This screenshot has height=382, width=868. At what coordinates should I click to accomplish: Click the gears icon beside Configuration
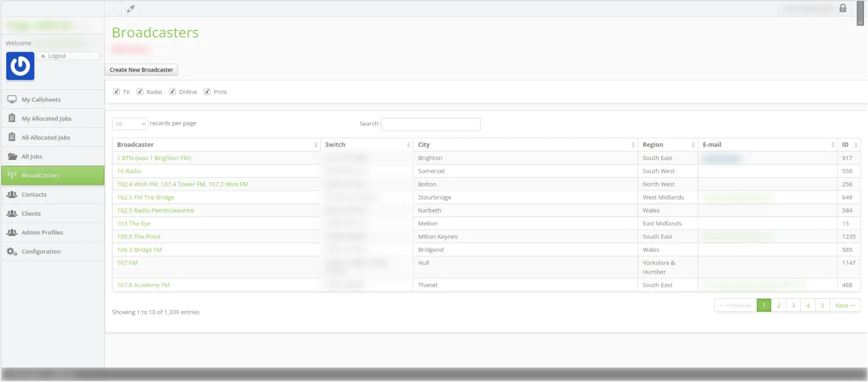point(11,252)
